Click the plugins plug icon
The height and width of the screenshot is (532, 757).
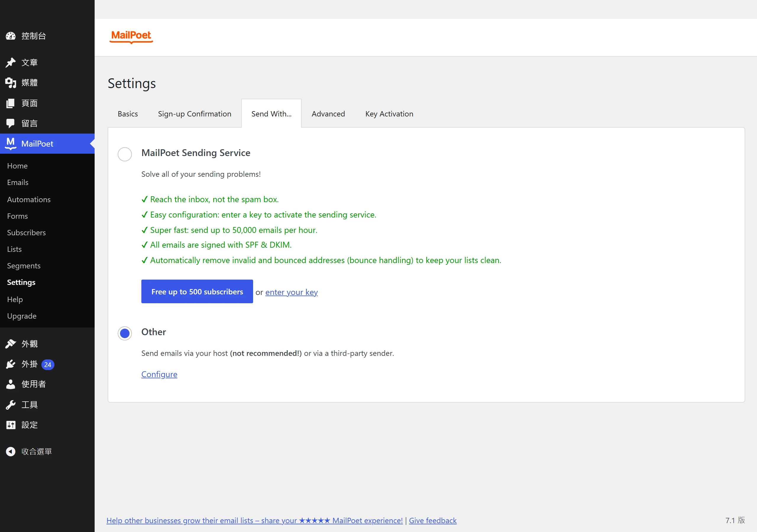(11, 364)
